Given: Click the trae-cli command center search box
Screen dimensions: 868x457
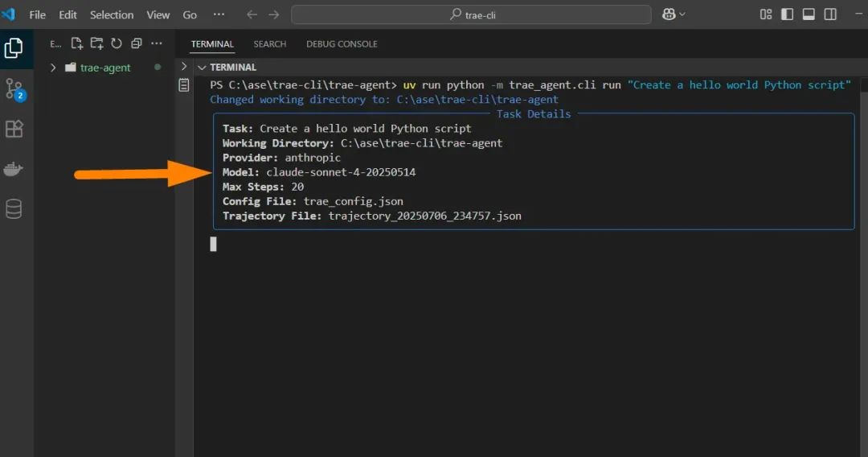Looking at the screenshot, I should tap(471, 14).
